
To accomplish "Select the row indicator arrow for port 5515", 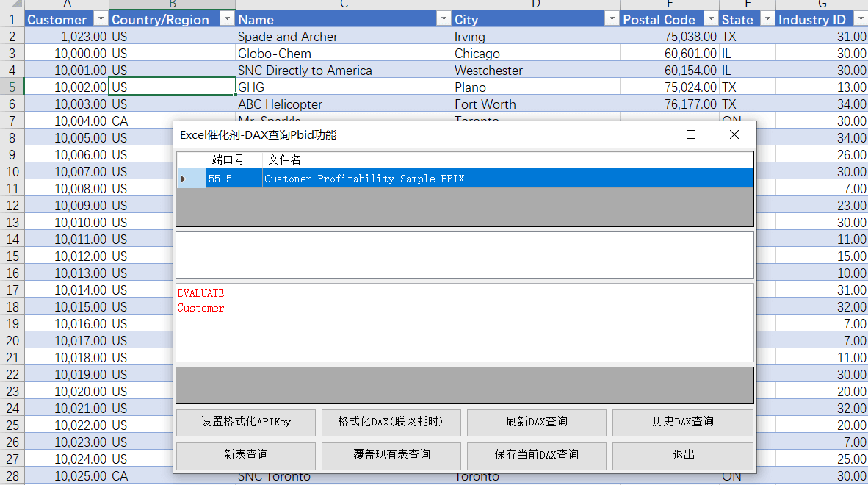I will click(x=191, y=179).
